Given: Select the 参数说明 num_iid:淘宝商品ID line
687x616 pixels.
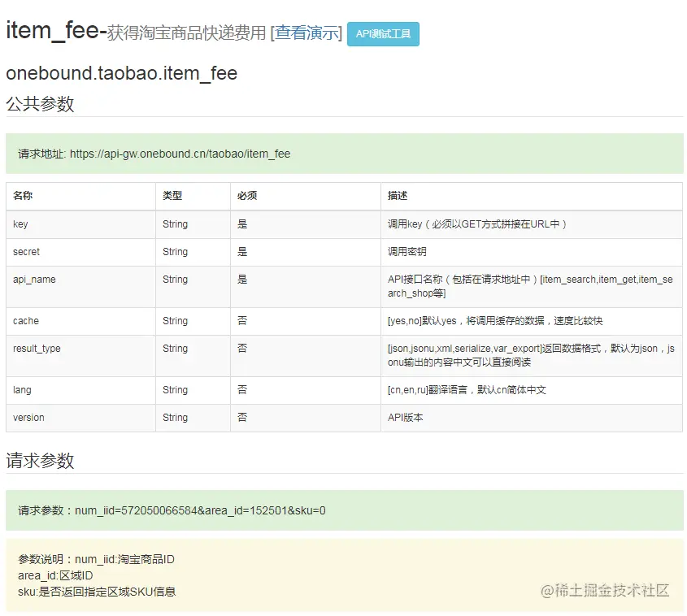Looking at the screenshot, I should (97, 560).
